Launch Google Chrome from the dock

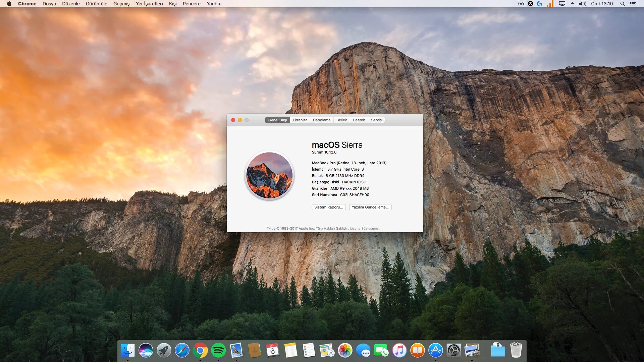click(200, 351)
